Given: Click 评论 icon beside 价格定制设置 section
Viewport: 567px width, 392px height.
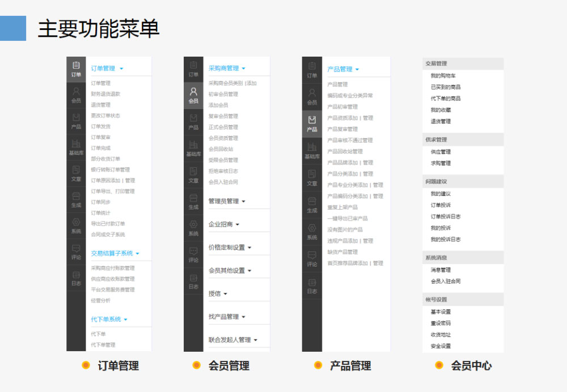Looking at the screenshot, I should (x=193, y=255).
